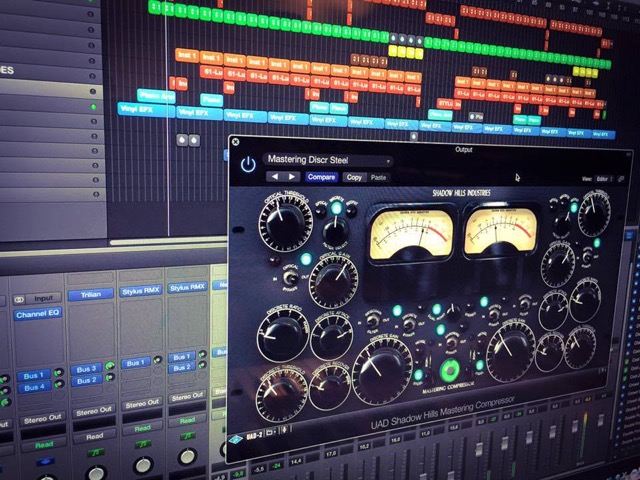Click the right Meter Select knob
Image resolution: width=640 pixels, height=480 pixels.
point(562,224)
